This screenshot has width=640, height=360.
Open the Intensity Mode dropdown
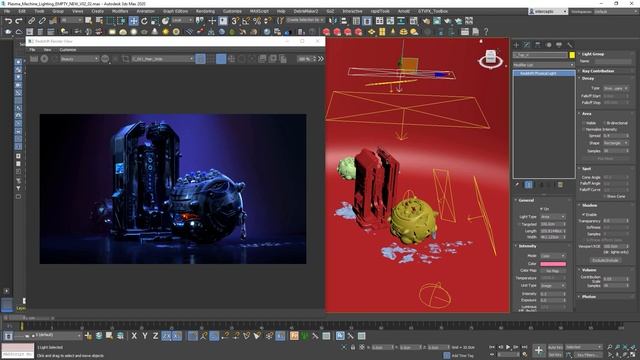553,256
